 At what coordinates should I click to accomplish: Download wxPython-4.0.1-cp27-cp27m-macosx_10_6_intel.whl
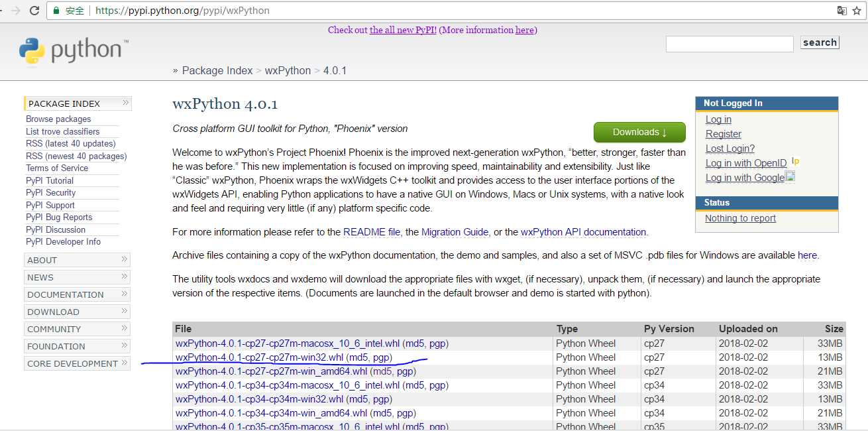coord(288,343)
